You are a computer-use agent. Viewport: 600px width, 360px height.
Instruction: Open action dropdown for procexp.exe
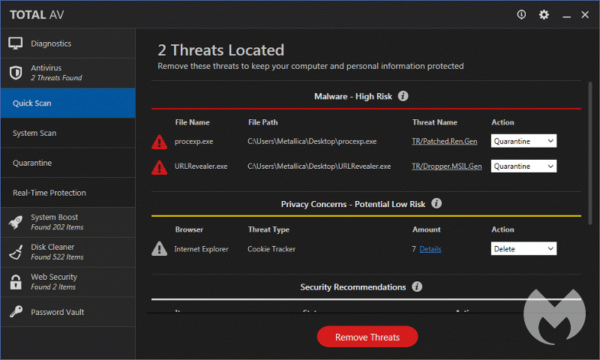[523, 141]
